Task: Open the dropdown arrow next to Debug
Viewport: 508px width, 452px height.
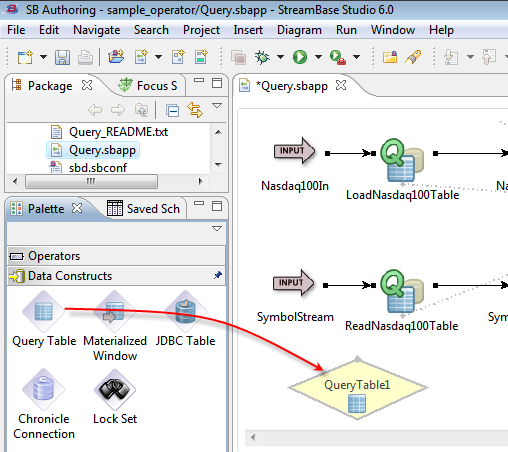Action: coord(280,57)
